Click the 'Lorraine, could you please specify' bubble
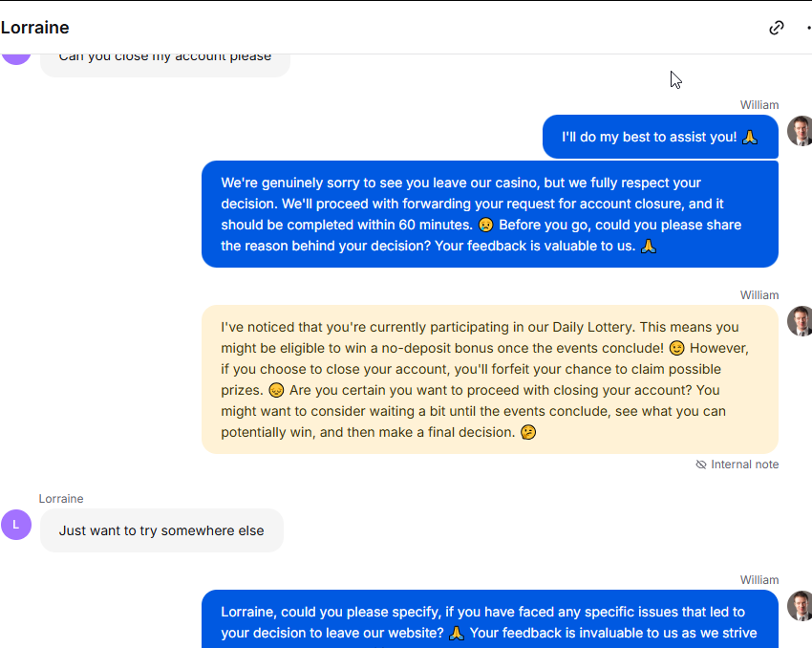The image size is (812, 648). (490, 619)
